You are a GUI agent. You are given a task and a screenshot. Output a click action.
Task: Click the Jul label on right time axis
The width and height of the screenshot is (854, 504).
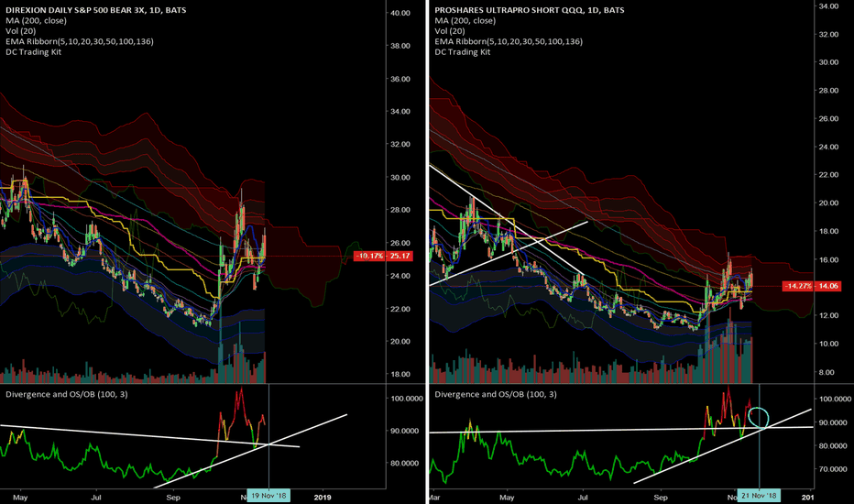tap(583, 497)
